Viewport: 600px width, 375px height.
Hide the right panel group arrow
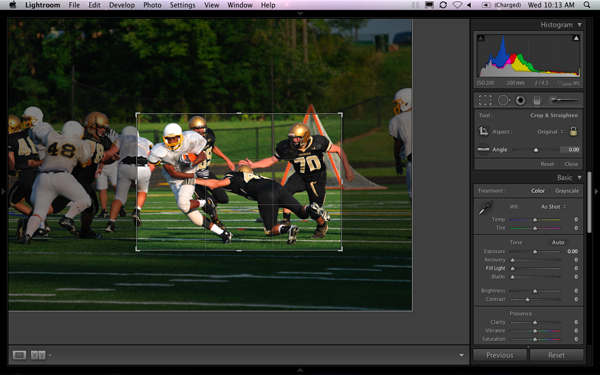pos(596,191)
